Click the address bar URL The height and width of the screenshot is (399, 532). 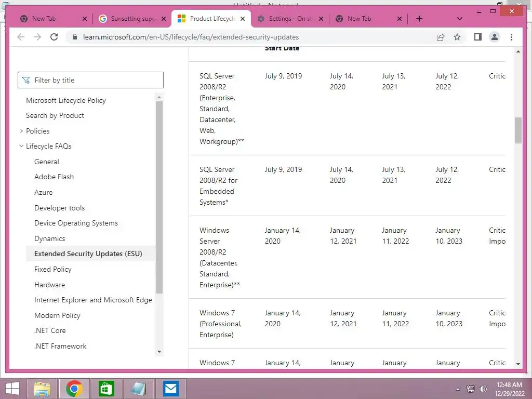pyautogui.click(x=191, y=37)
